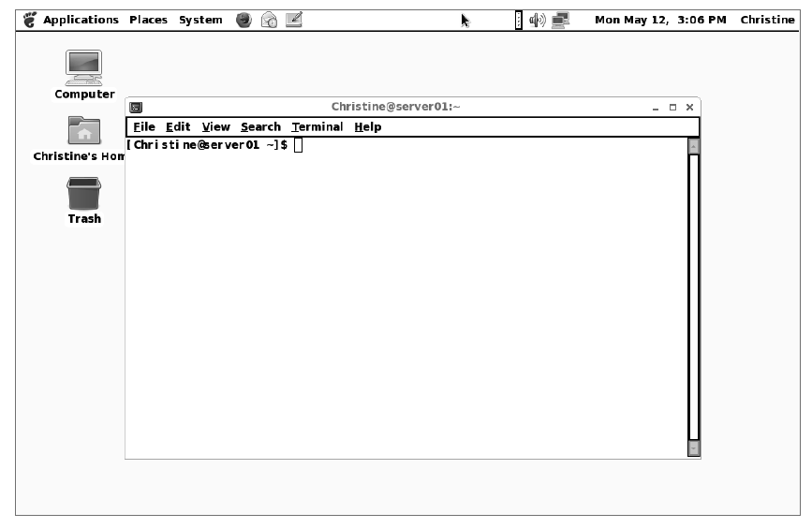This screenshot has height=528, width=812.
Task: Click the panel applet drag handle
Action: tap(518, 21)
